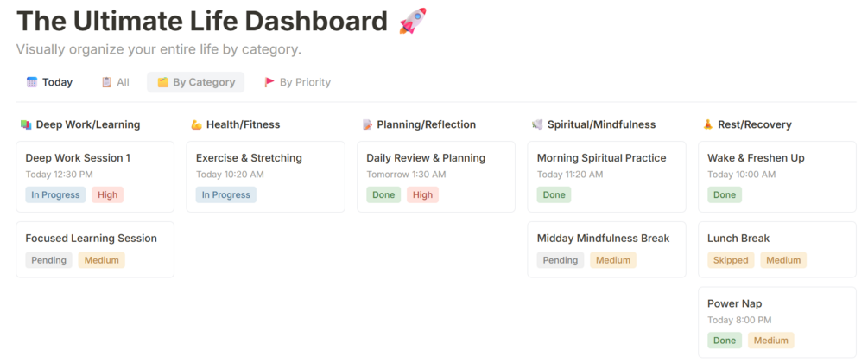The width and height of the screenshot is (868, 363).
Task: Click the Exercise & Stretching task title
Action: click(249, 158)
